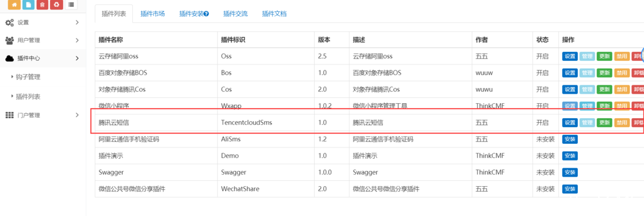Install the 微信公共号微信分享插件 plugin

[570, 189]
